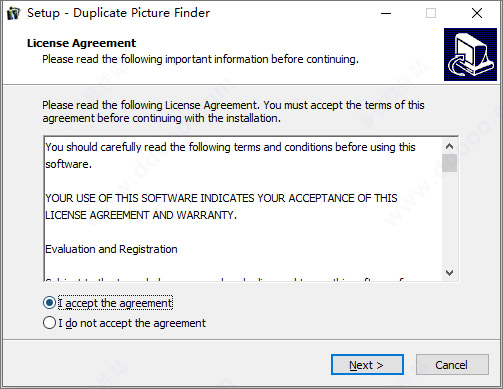Image resolution: width=503 pixels, height=389 pixels.
Task: Select "I do not accept the agreement" option
Action: click(x=49, y=323)
